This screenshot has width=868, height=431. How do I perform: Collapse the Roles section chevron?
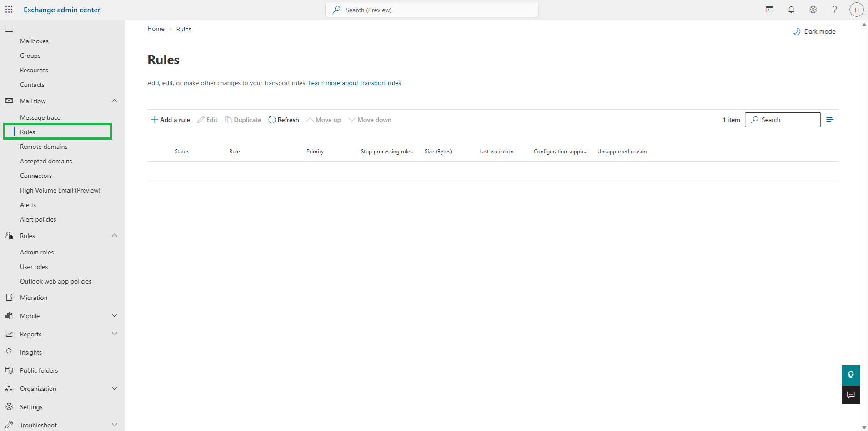(x=115, y=235)
